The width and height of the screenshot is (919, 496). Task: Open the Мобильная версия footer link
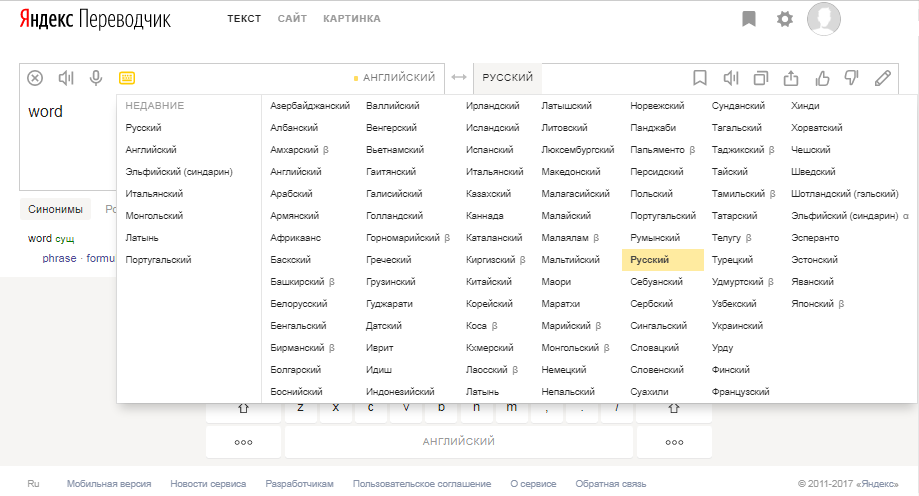coord(109,484)
